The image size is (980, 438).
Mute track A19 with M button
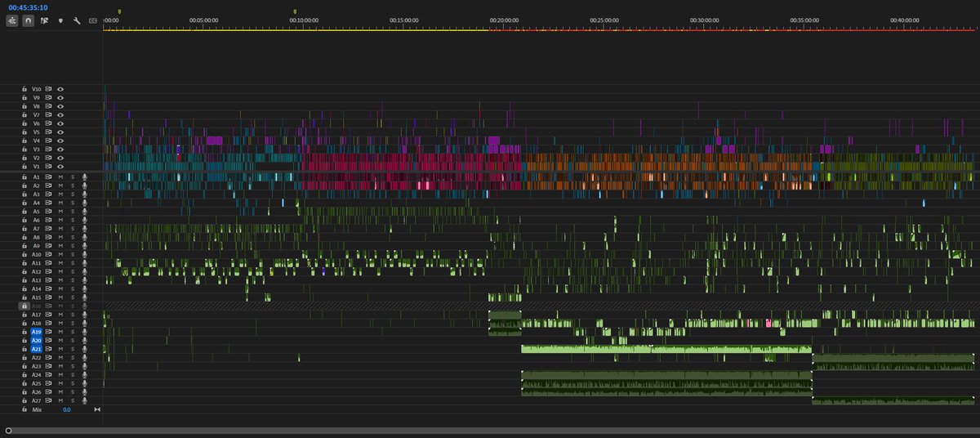60,333
